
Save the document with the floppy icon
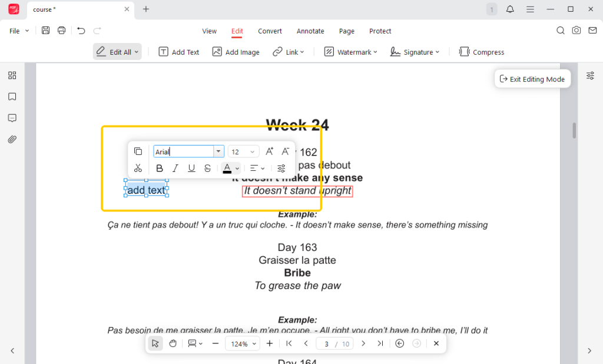click(x=45, y=31)
